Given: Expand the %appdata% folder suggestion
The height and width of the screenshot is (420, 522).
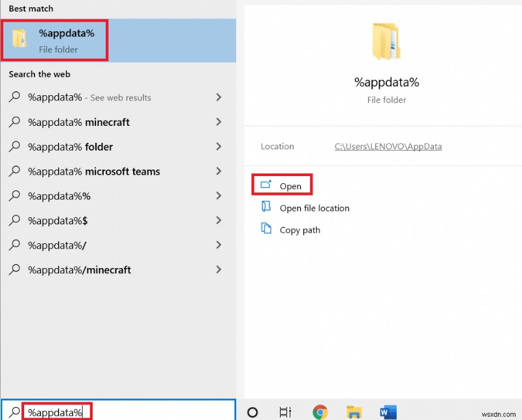Looking at the screenshot, I should coord(218,147).
